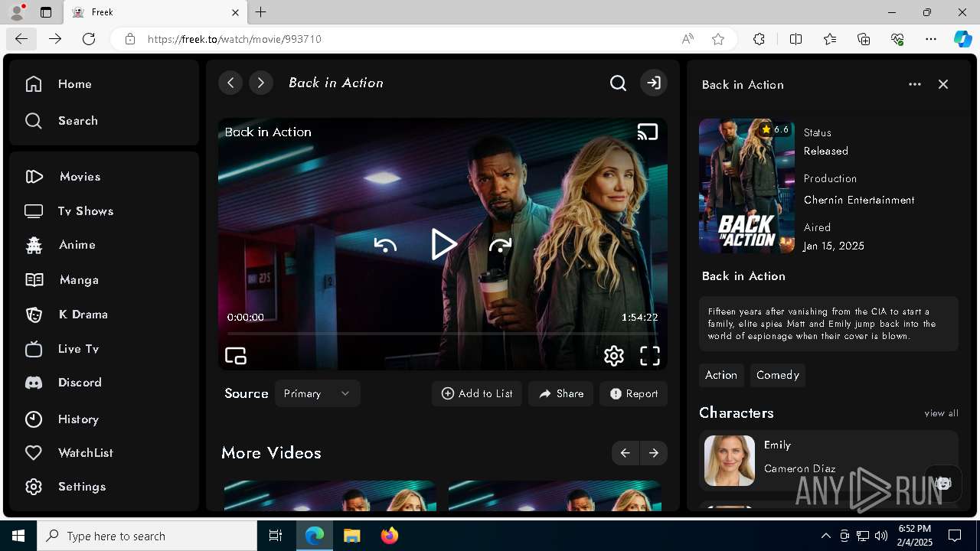The image size is (980, 551).
Task: Click view all characters link
Action: [x=941, y=413]
